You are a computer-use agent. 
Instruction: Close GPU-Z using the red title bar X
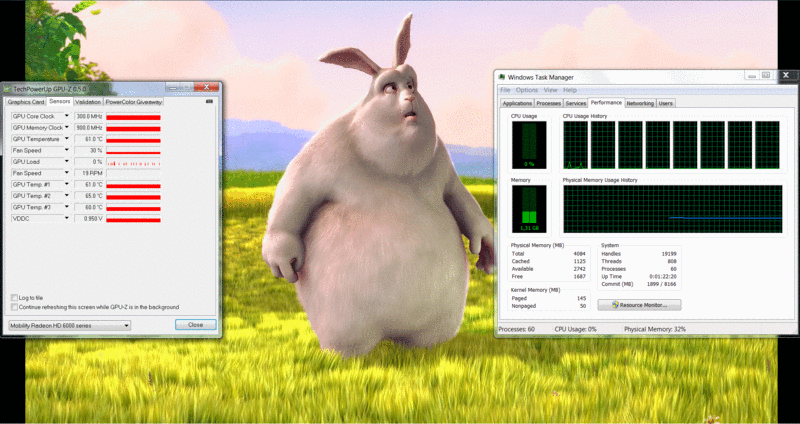coord(206,87)
